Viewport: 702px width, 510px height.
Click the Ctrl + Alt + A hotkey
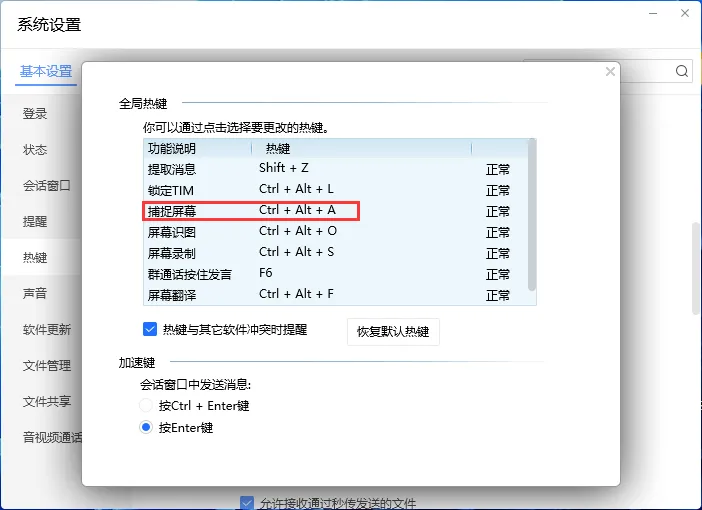coord(297,210)
